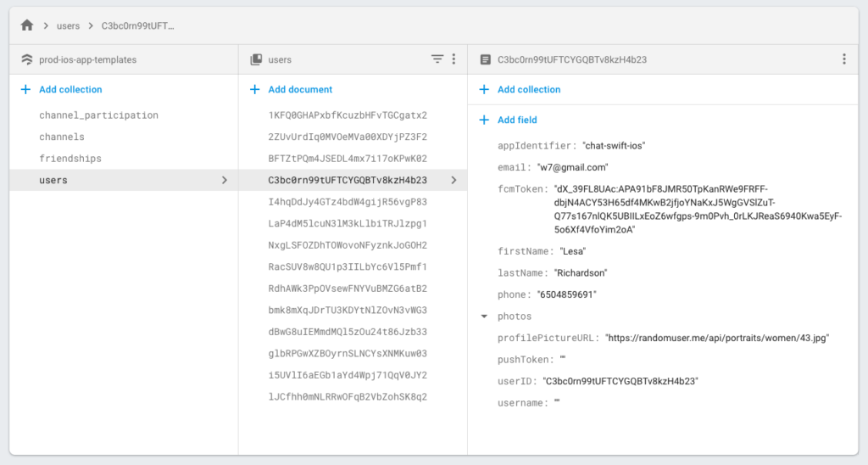Open the channel_participation collection
The height and width of the screenshot is (465, 868).
pyautogui.click(x=98, y=115)
